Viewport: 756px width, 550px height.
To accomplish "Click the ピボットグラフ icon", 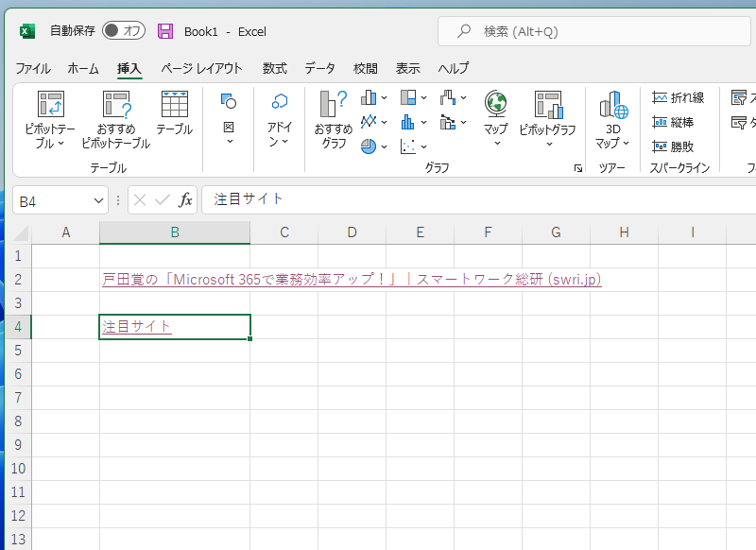I will coord(549,104).
